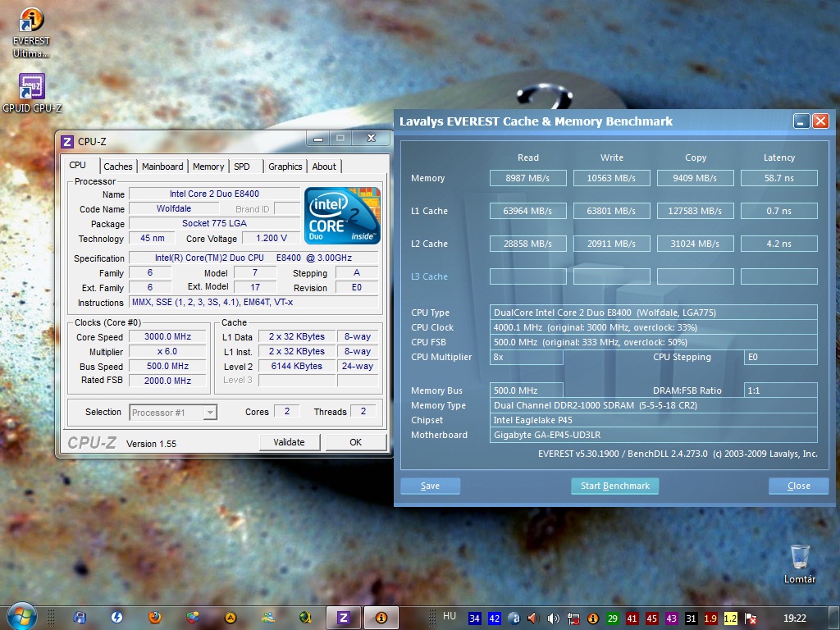Viewport: 840px width, 630px height.
Task: Click tray temperature sensor showing 34
Action: [475, 619]
